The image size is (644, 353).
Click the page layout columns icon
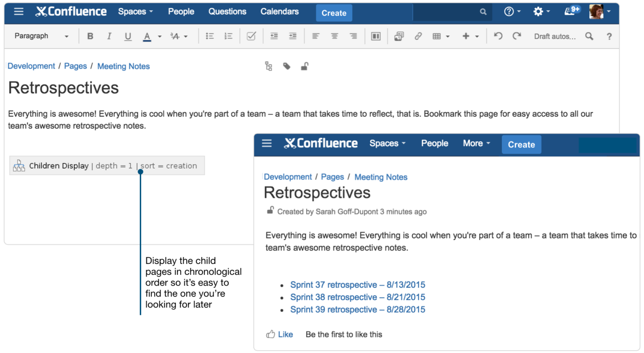coord(376,36)
